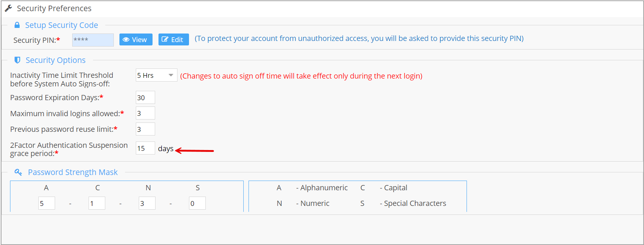Open the Inactivity Time Limit dropdown
644x245 pixels.
(156, 75)
